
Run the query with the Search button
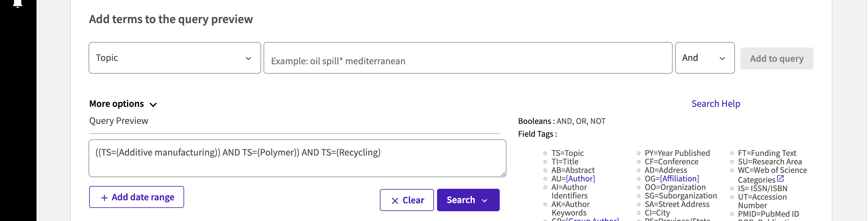pyautogui.click(x=468, y=200)
